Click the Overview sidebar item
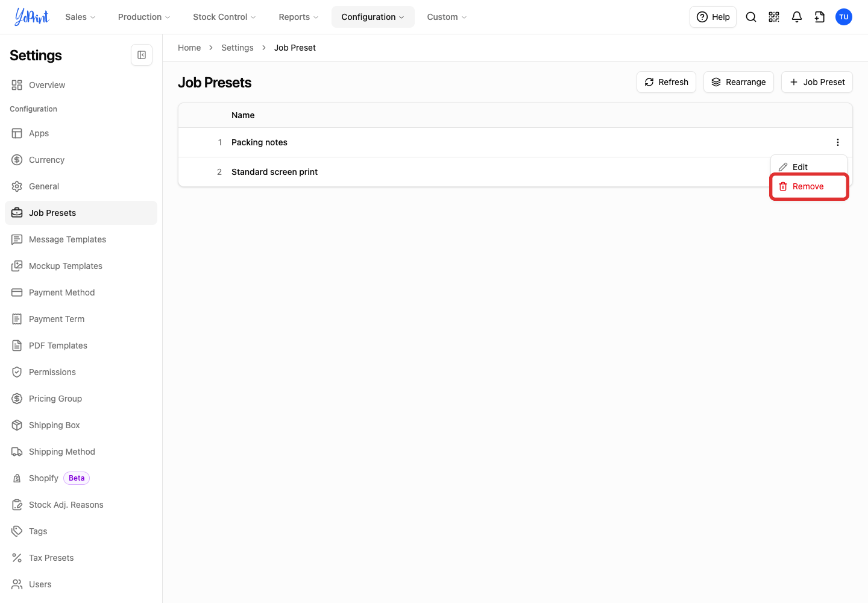The image size is (868, 603). pyautogui.click(x=81, y=85)
